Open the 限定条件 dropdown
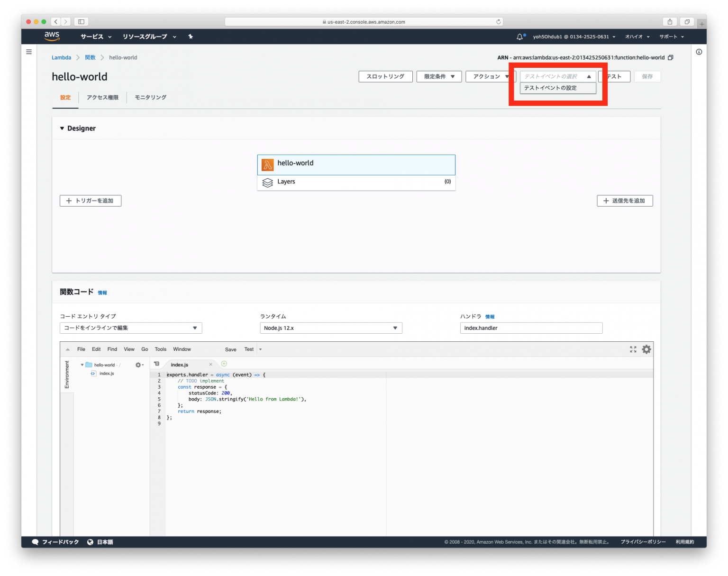728x576 pixels. click(x=438, y=76)
